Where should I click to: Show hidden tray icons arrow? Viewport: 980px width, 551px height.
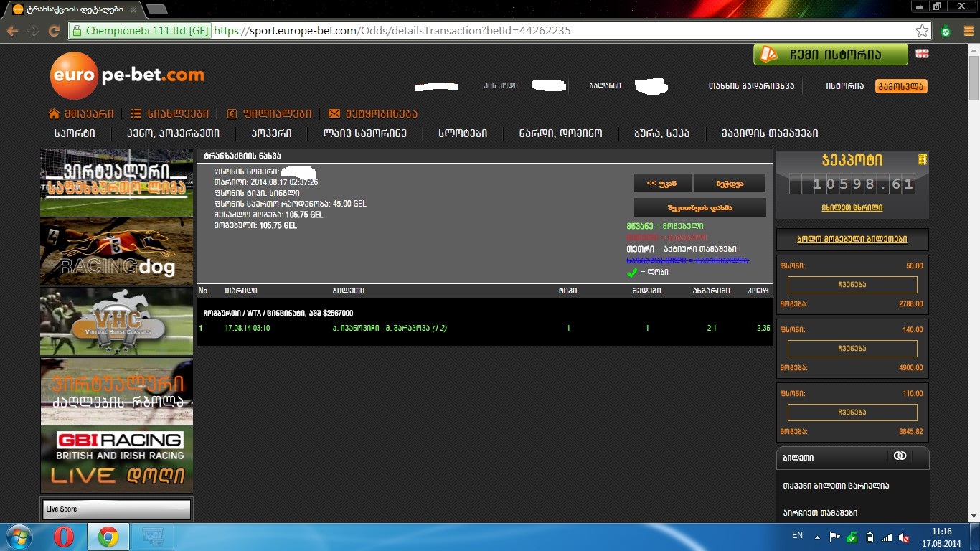(816, 537)
